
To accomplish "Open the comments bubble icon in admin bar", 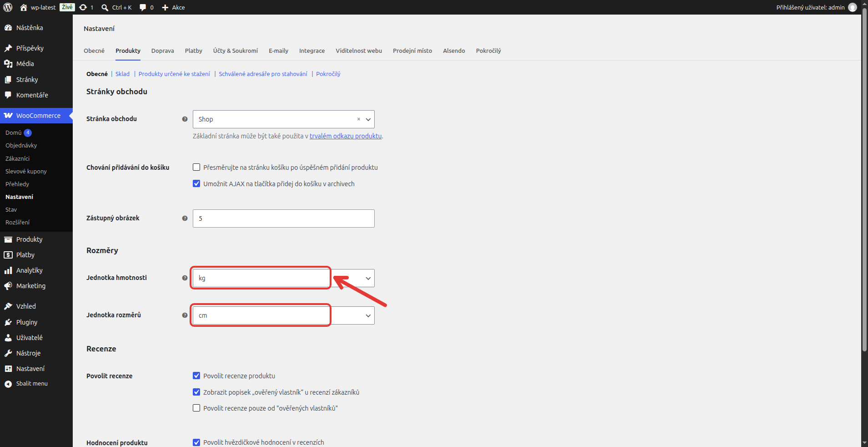I will [143, 7].
